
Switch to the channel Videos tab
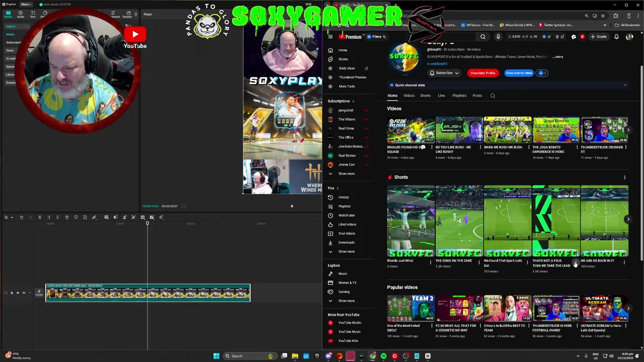(x=409, y=96)
